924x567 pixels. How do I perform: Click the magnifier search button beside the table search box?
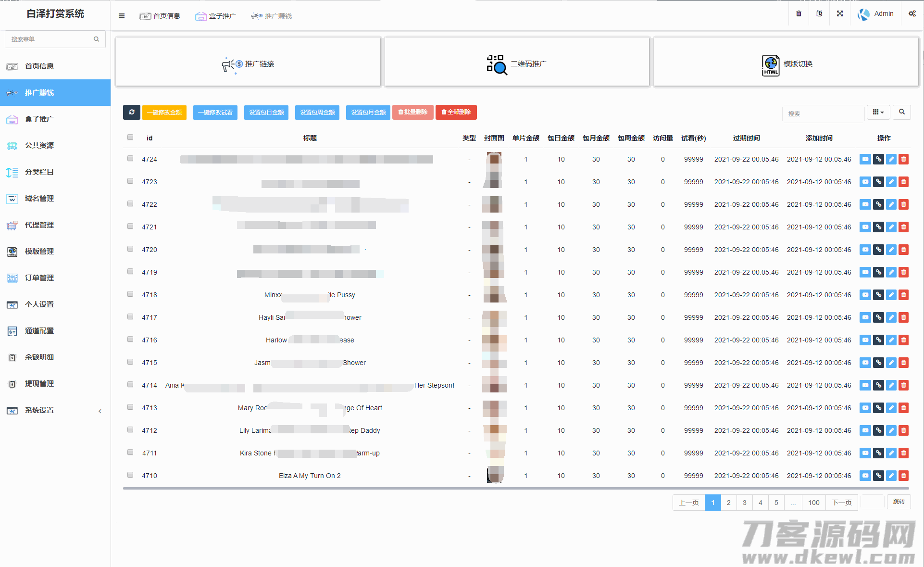coord(901,112)
